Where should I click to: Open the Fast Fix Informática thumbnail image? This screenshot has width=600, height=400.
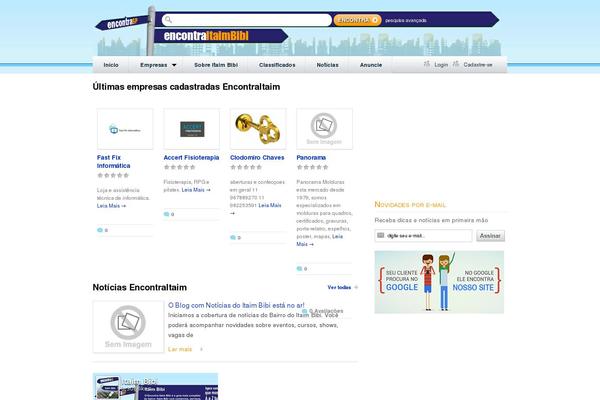(x=125, y=129)
